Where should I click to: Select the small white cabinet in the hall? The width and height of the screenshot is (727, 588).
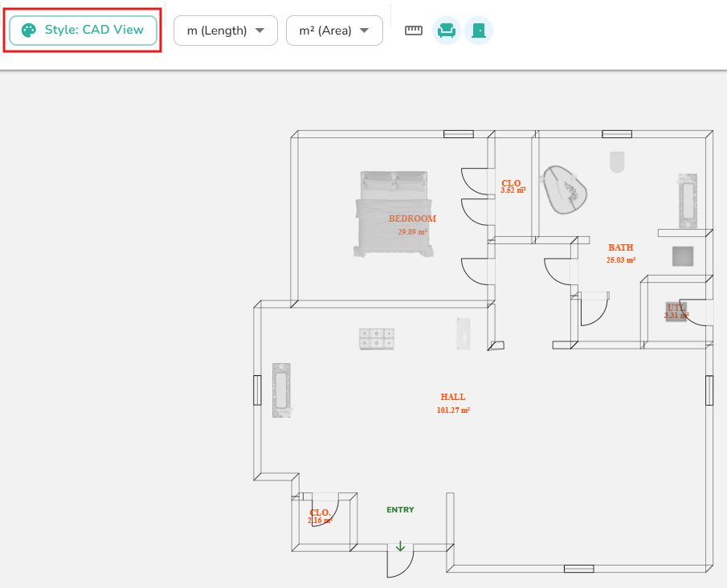pyautogui.click(x=464, y=333)
